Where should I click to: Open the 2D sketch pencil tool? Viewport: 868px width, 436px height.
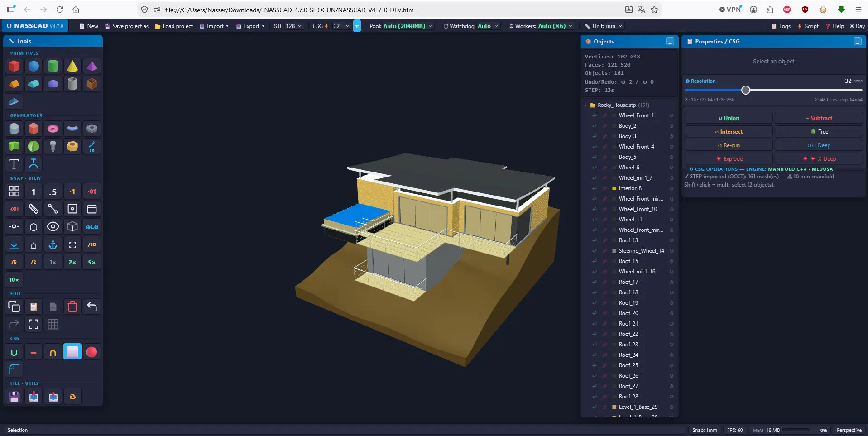(92, 146)
